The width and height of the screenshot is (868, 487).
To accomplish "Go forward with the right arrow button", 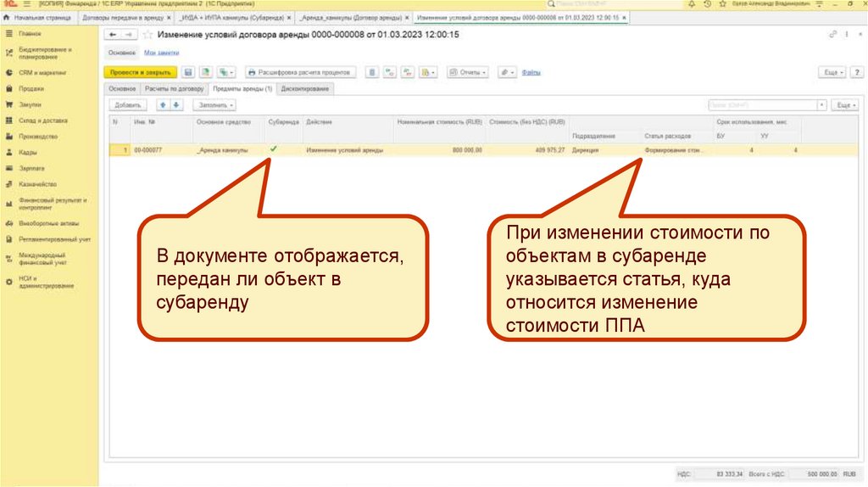I will [x=129, y=34].
